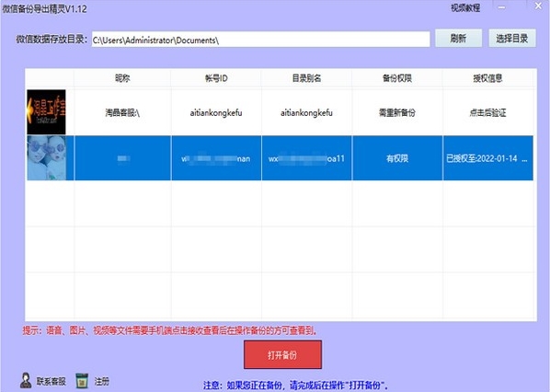Image resolution: width=550 pixels, height=392 pixels.
Task: Click 点击后验证 to verify authorization
Action: click(487, 112)
